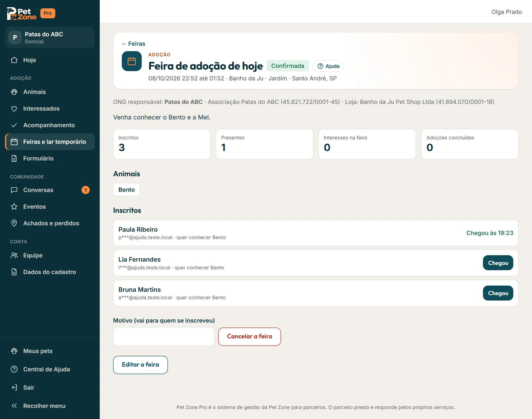Click the calendar icon beside the fair title
Image resolution: width=532 pixels, height=419 pixels.
[132, 61]
